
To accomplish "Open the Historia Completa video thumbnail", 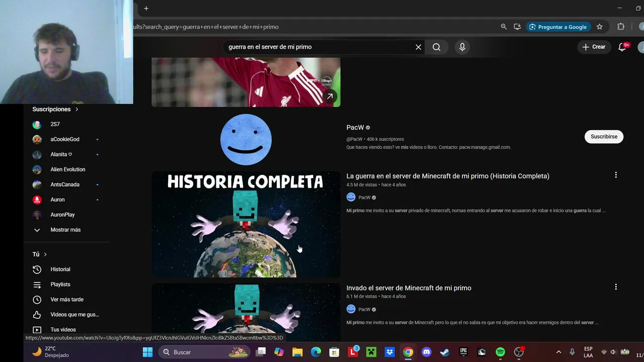I will (x=246, y=224).
